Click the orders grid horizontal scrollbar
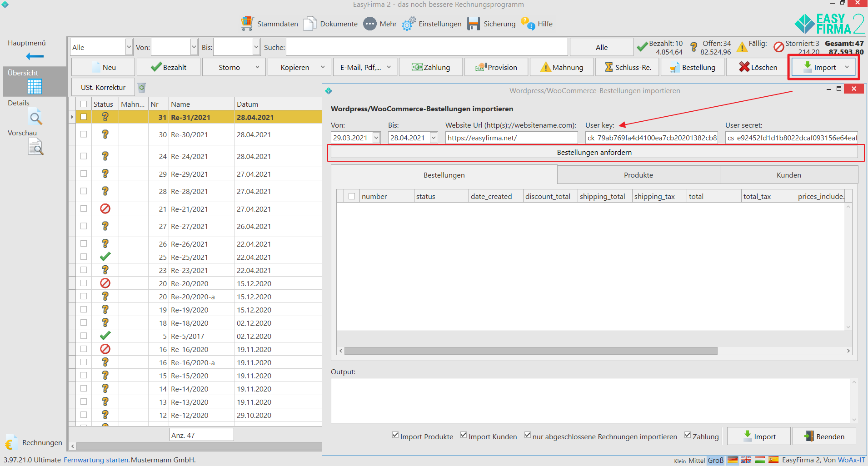 [x=531, y=351]
